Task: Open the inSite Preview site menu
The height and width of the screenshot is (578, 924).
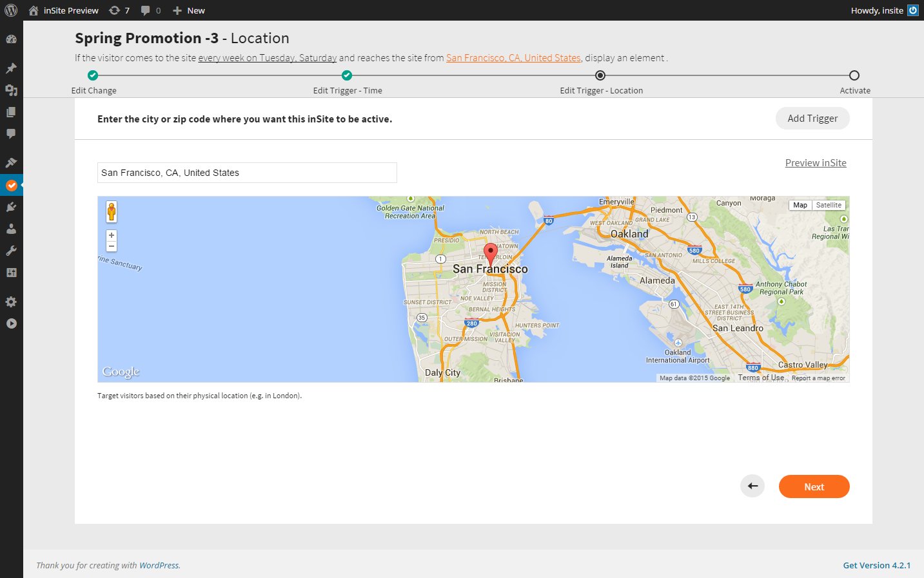Action: (64, 10)
